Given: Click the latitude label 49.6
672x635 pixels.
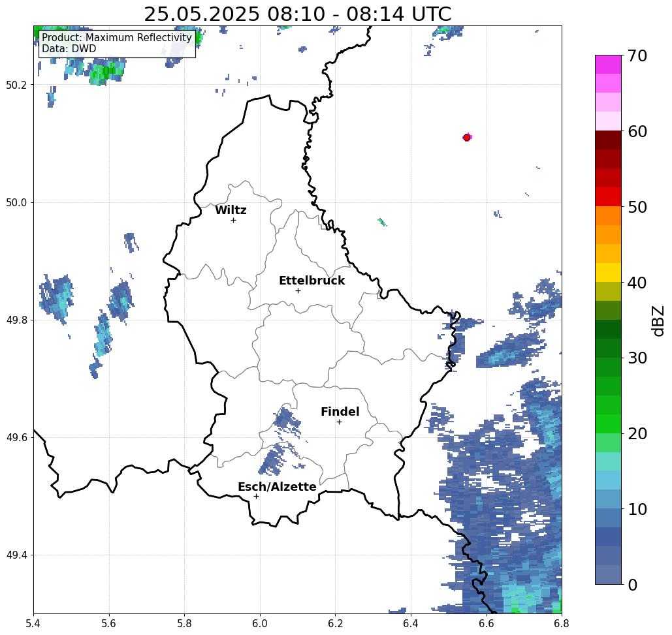Looking at the screenshot, I should click(x=16, y=438).
